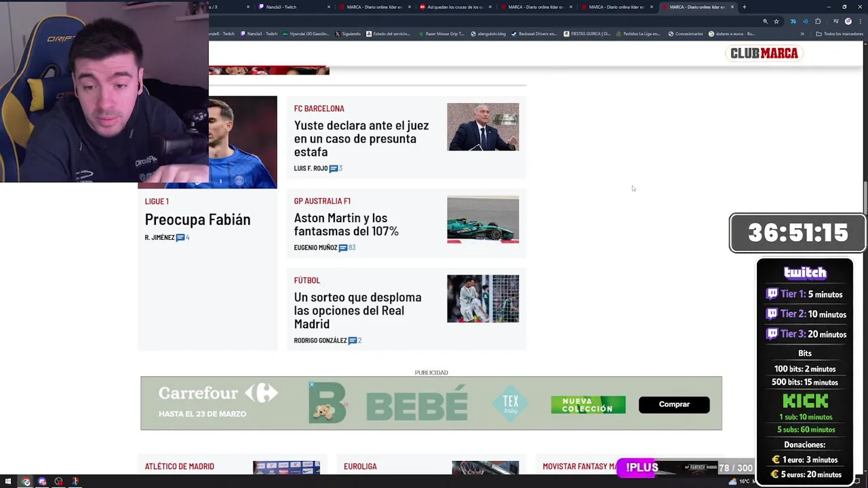Image resolution: width=868 pixels, height=488 pixels.
Task: Open the Hyundai i30 Gasolina bookmark
Action: 307,33
